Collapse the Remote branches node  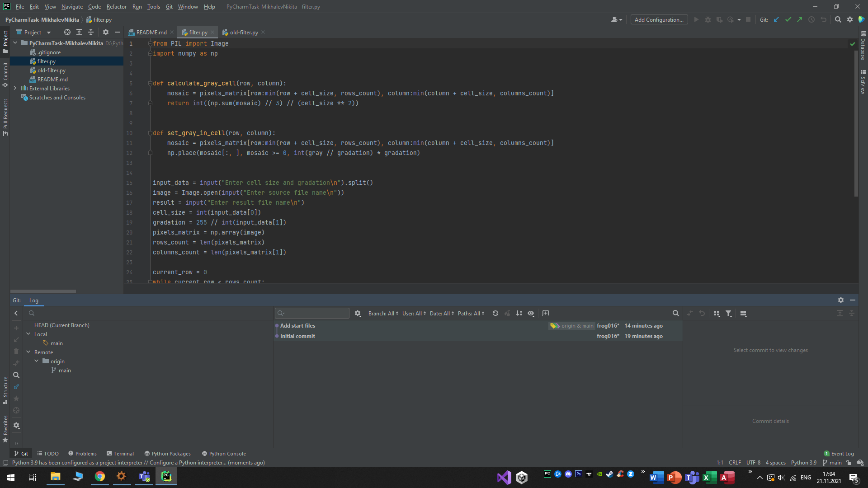[28, 352]
